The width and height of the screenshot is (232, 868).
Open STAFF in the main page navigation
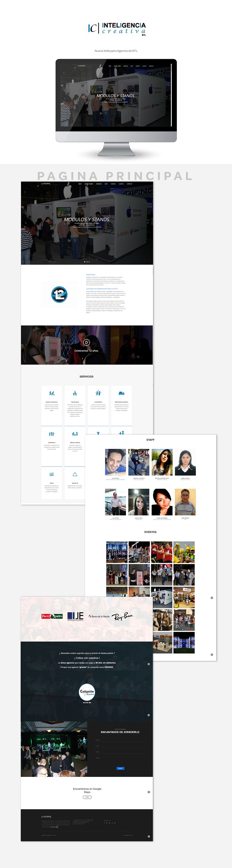tap(106, 184)
